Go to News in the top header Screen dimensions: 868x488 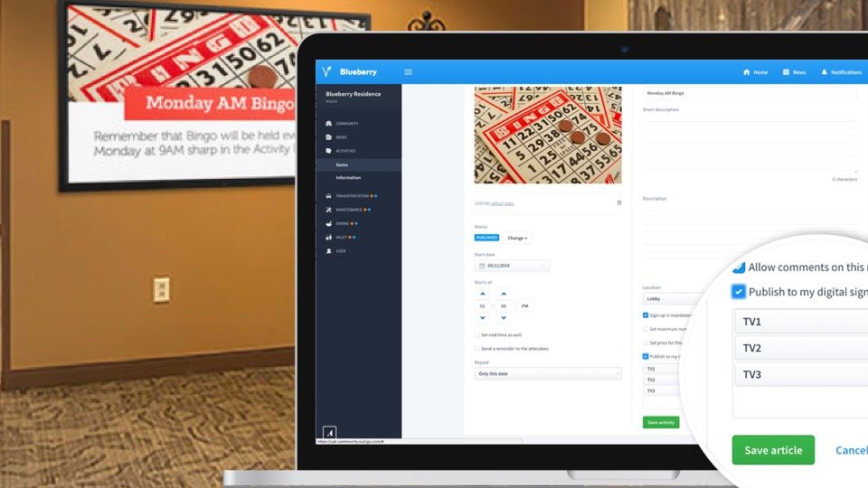coord(795,72)
